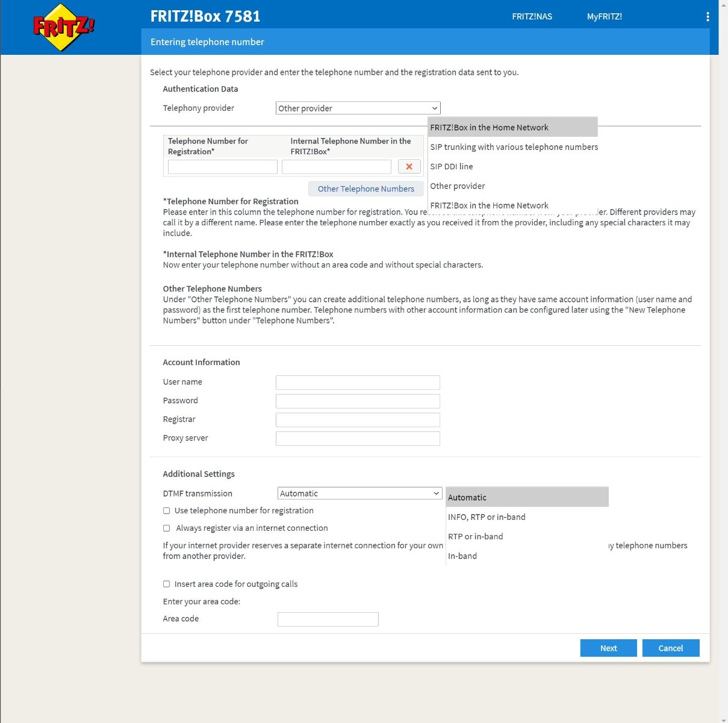
Task: Click the Area code field
Action: (328, 619)
